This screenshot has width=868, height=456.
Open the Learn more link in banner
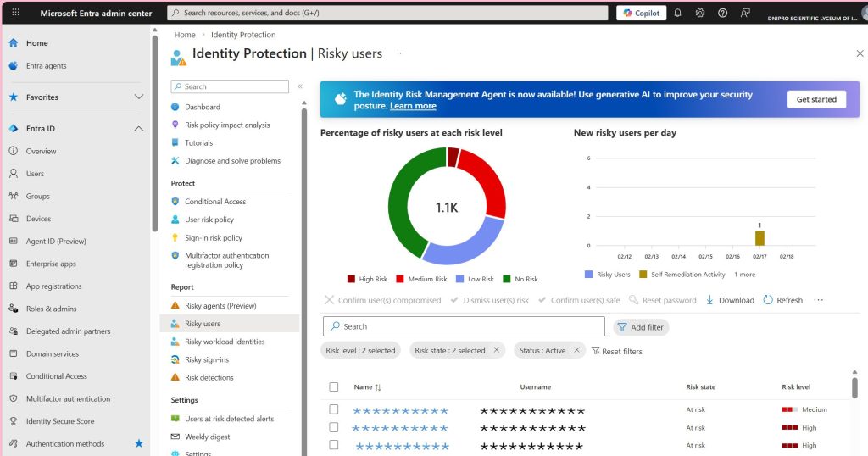[413, 106]
